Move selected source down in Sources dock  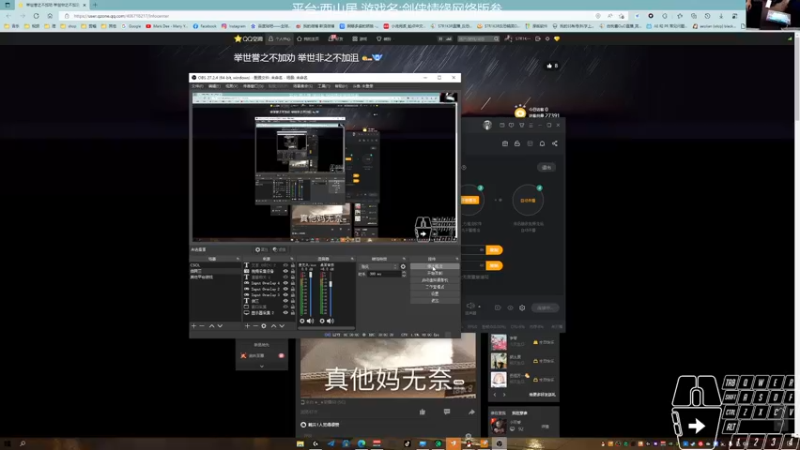[x=282, y=326]
